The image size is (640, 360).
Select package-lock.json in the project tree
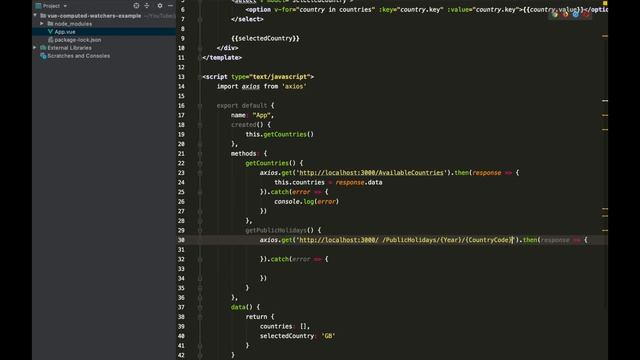click(x=78, y=40)
